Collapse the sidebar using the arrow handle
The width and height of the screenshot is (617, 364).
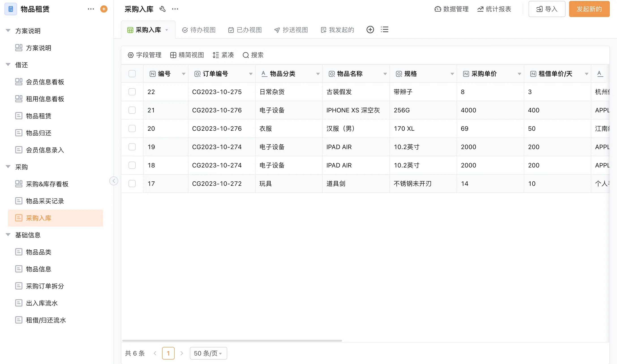[114, 181]
